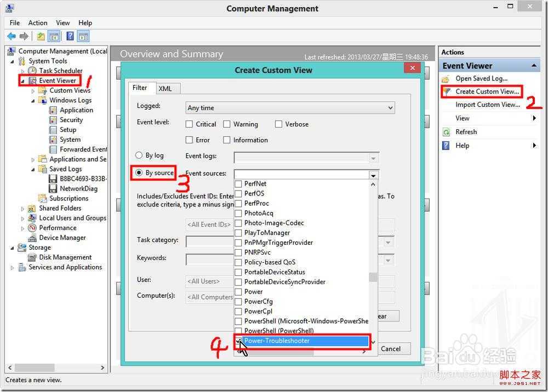Expand the Custom Views tree node

pyautogui.click(x=33, y=91)
